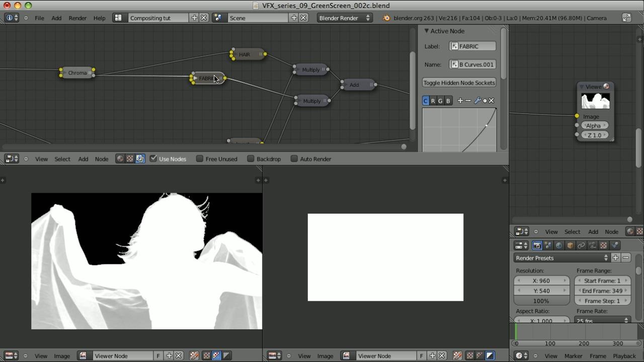Click the Viewer node Alpha value slider
644x362 pixels.
tap(594, 126)
